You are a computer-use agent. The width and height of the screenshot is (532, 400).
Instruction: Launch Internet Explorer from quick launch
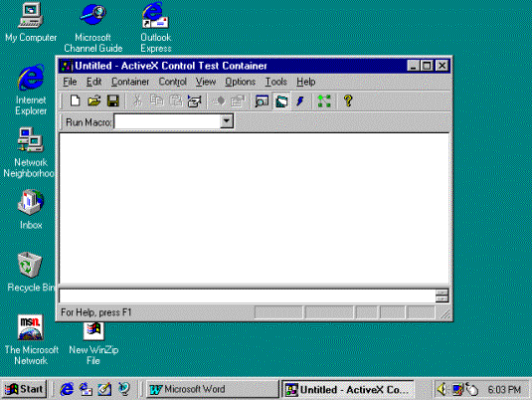(67, 389)
